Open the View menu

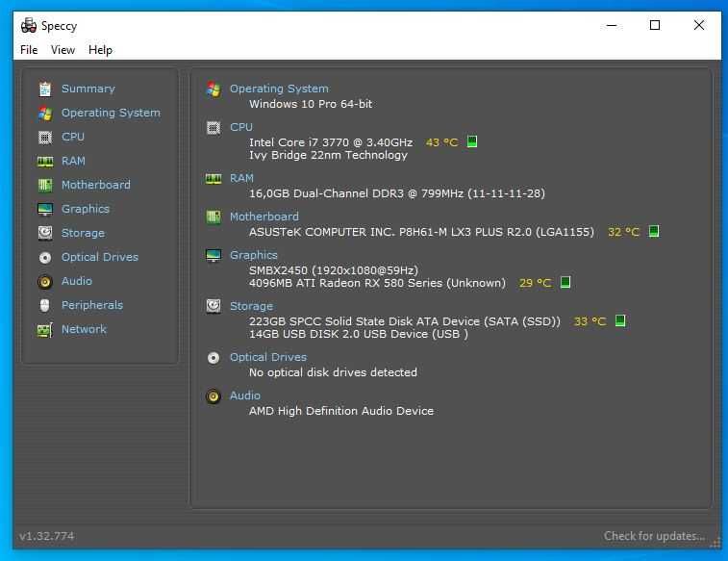tap(63, 50)
